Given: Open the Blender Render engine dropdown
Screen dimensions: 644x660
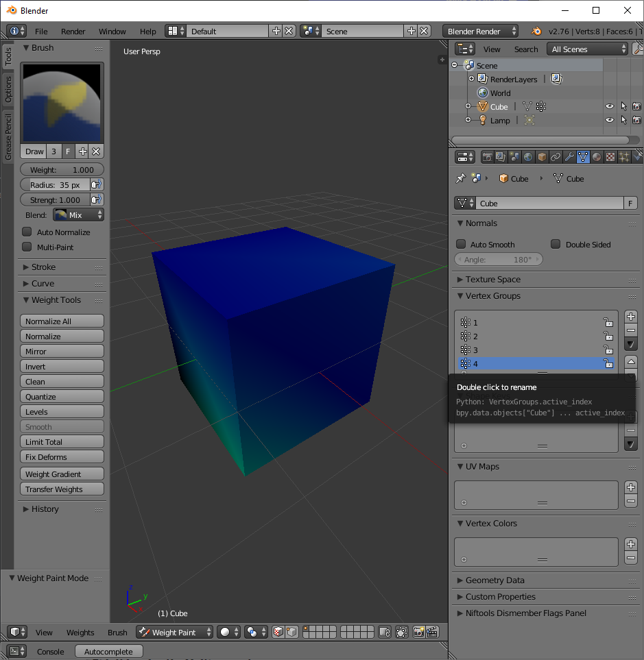Looking at the screenshot, I should coord(480,31).
